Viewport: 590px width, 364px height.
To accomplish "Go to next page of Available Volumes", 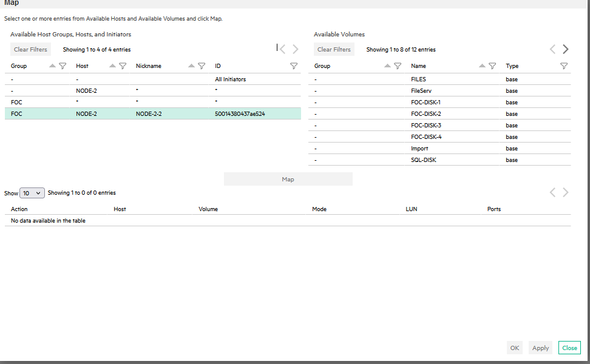I will click(x=566, y=49).
